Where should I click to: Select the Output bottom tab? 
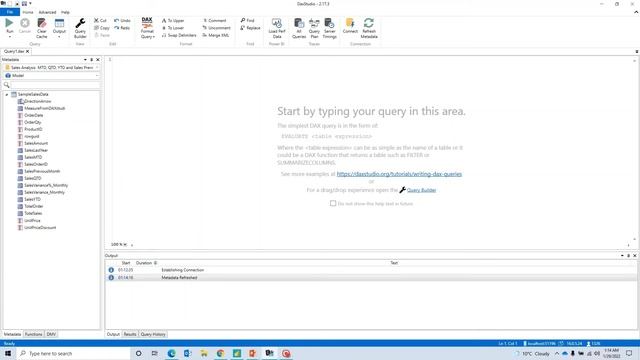[113, 334]
